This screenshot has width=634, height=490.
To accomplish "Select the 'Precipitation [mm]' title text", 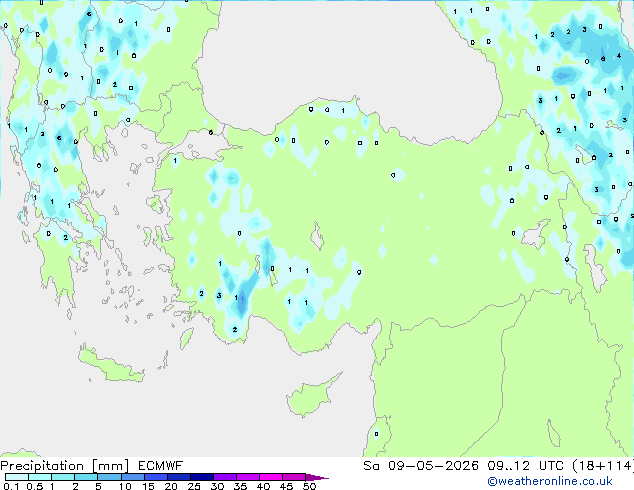I will (65, 466).
